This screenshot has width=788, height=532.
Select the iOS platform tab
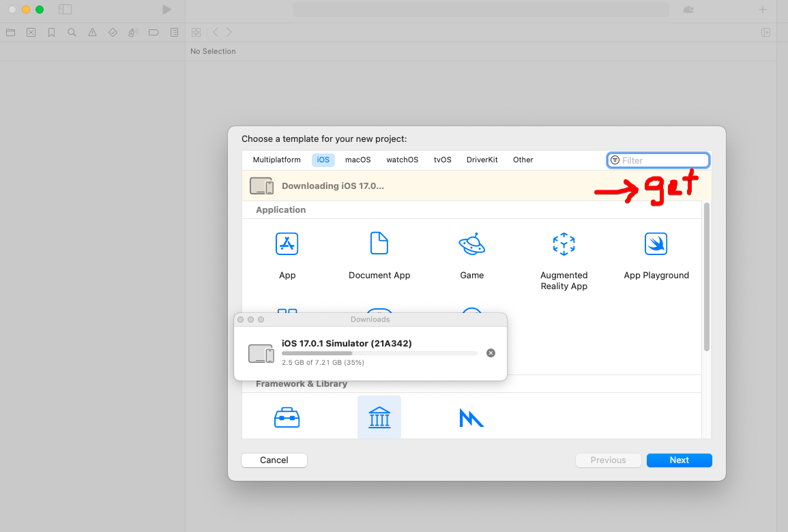[323, 160]
